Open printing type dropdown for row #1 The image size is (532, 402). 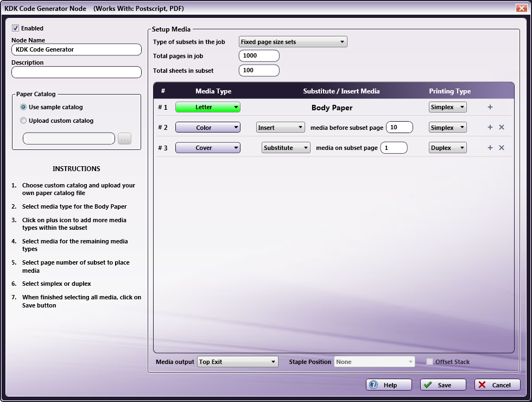click(447, 107)
